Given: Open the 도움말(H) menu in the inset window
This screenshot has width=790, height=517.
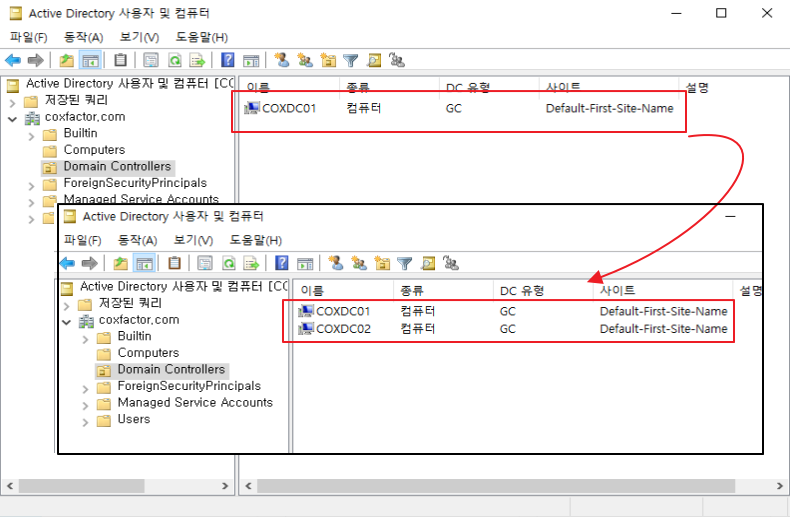Looking at the screenshot, I should (x=255, y=240).
